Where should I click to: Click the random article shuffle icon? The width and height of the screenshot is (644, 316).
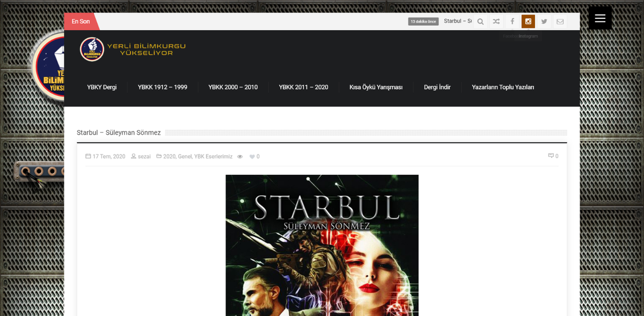[496, 21]
